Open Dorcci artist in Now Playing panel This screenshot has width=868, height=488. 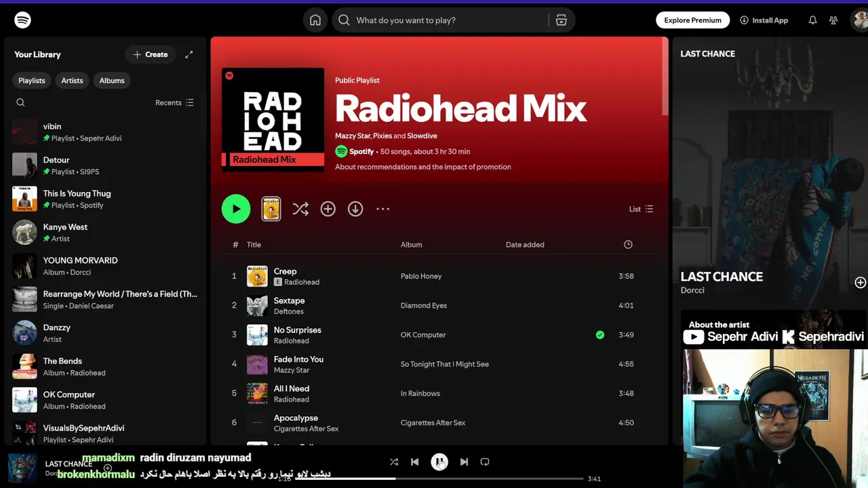(692, 290)
